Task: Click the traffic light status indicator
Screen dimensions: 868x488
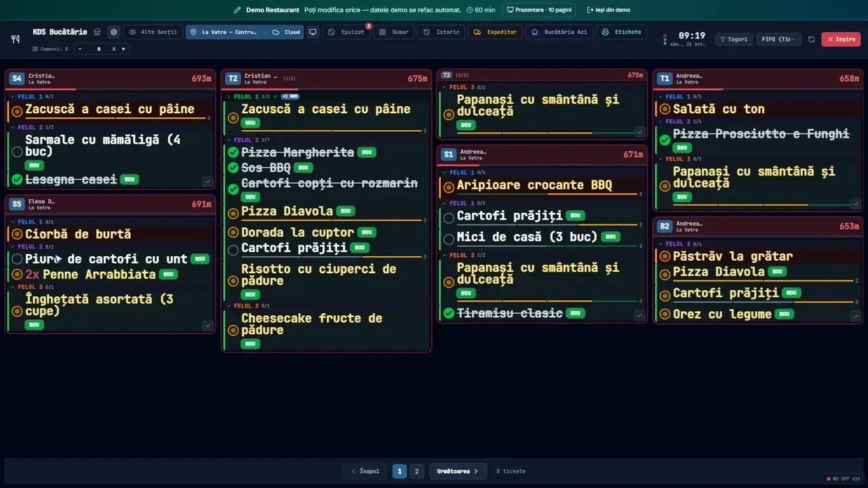Action: [x=665, y=39]
